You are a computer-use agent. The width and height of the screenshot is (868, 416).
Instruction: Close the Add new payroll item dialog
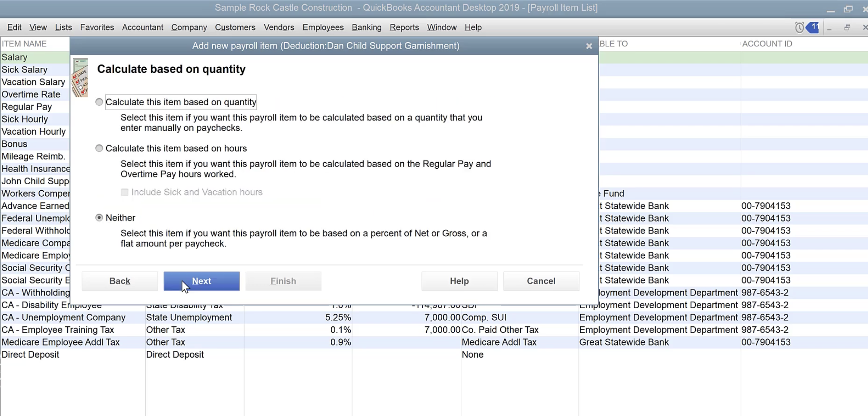pyautogui.click(x=589, y=46)
